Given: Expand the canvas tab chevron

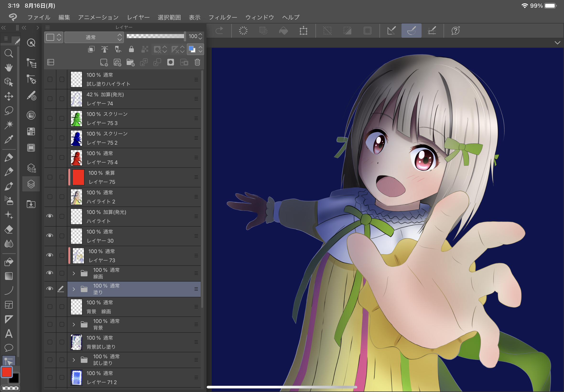Looking at the screenshot, I should pyautogui.click(x=557, y=43).
